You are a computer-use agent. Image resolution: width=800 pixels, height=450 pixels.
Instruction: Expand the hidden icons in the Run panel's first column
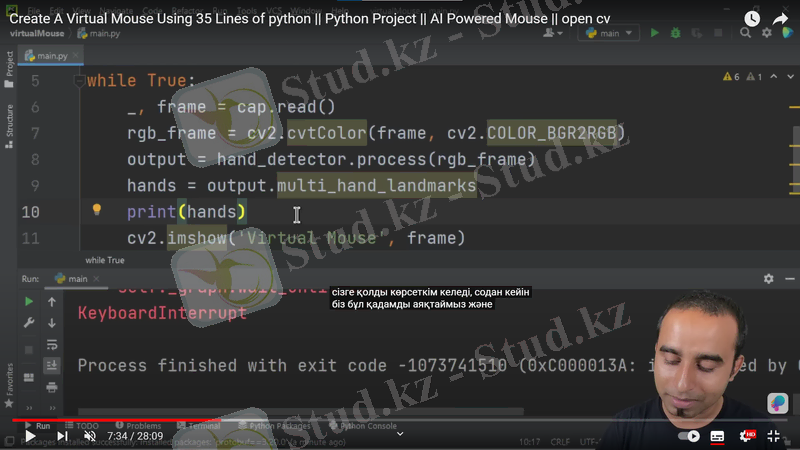pyautogui.click(x=29, y=408)
